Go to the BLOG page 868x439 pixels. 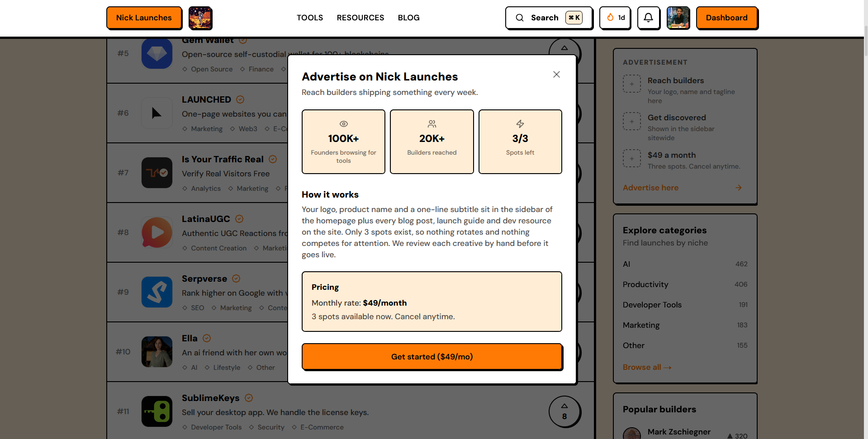pyautogui.click(x=409, y=18)
